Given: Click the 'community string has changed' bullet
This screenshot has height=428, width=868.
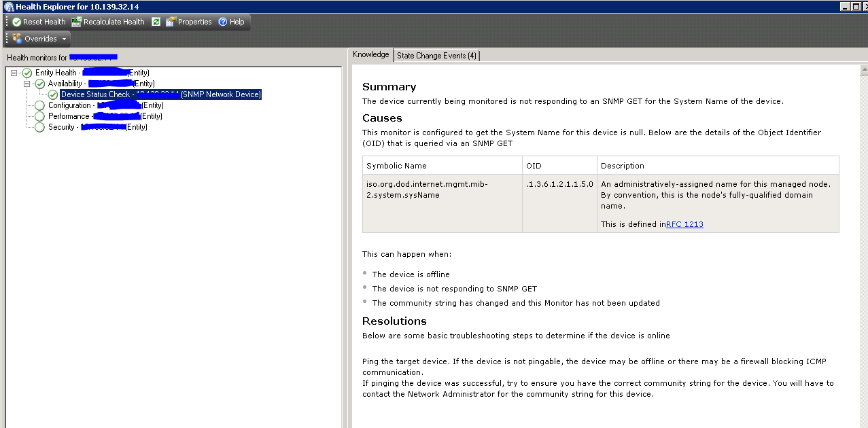Looking at the screenshot, I should coord(516,303).
